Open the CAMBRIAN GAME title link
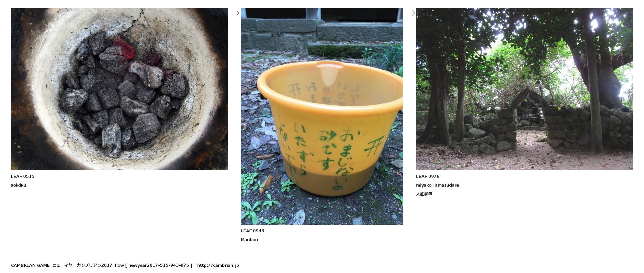This screenshot has height=273, width=644. (30, 265)
